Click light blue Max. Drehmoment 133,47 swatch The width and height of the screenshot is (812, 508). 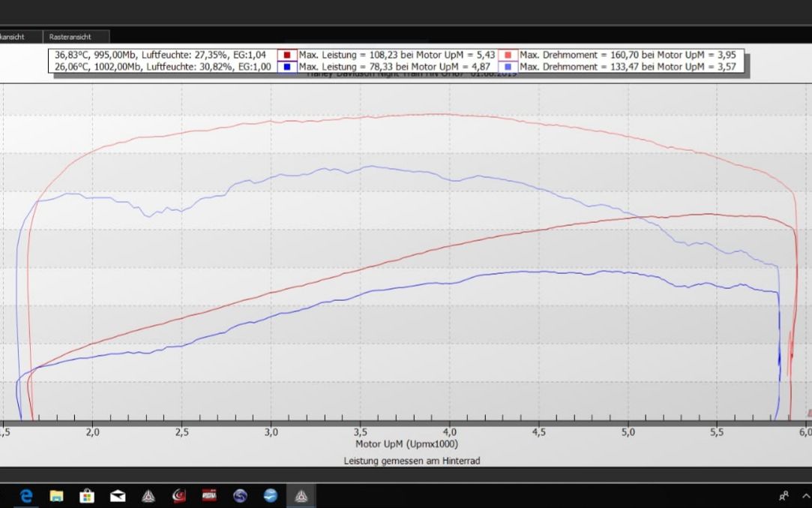click(509, 67)
